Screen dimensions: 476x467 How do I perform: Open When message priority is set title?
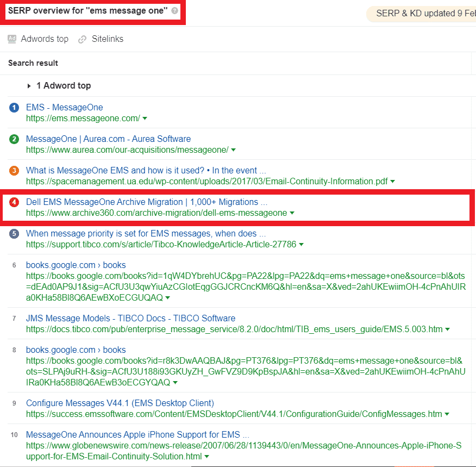point(146,234)
